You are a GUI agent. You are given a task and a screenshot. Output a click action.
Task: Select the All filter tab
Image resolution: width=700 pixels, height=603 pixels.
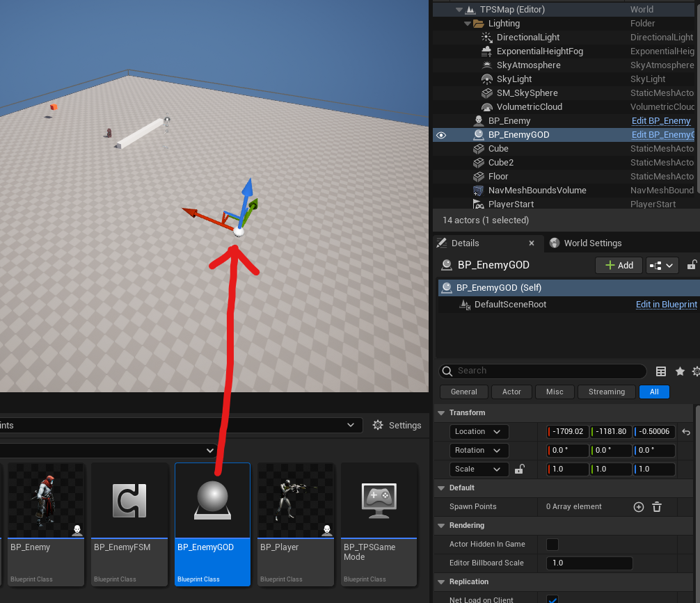654,392
